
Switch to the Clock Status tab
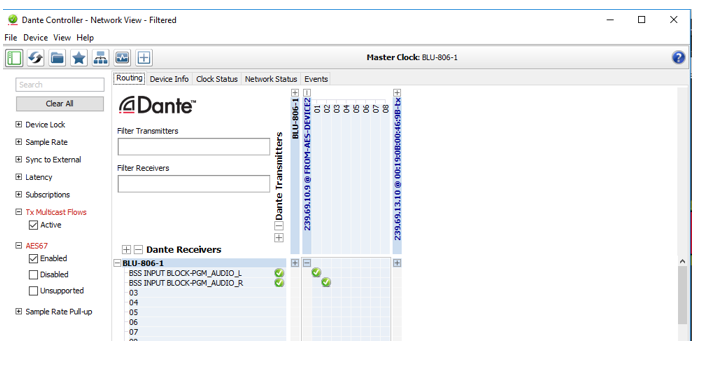point(217,79)
